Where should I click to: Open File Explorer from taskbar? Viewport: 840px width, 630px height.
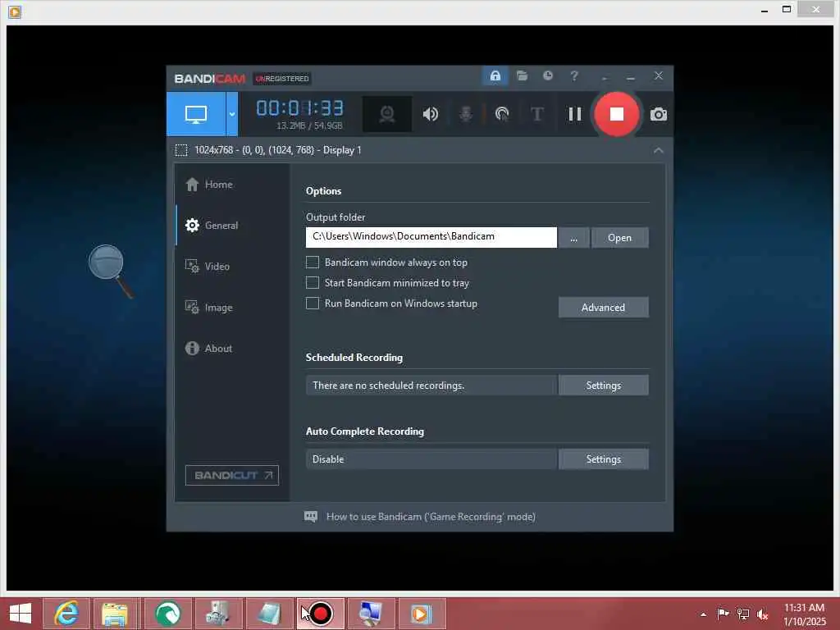point(115,614)
